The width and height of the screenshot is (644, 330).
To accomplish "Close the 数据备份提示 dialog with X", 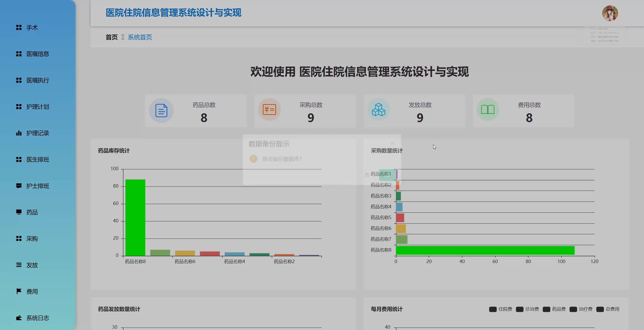I will pyautogui.click(x=392, y=143).
